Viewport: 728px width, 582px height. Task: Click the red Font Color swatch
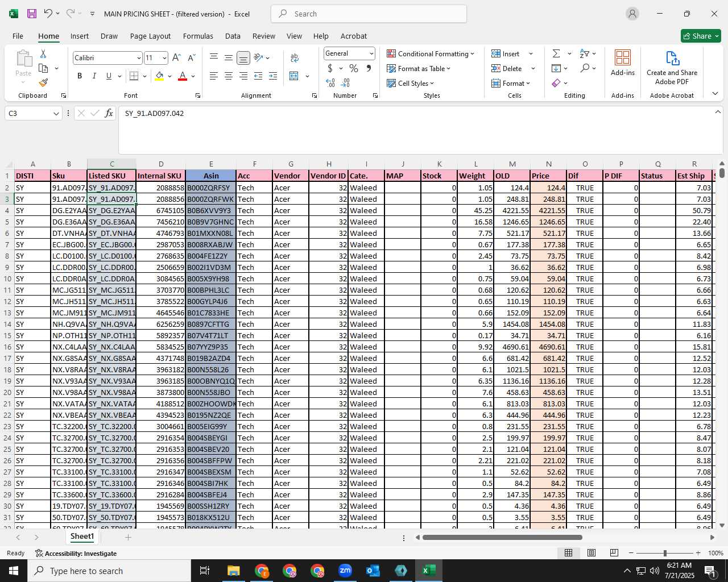(x=183, y=76)
